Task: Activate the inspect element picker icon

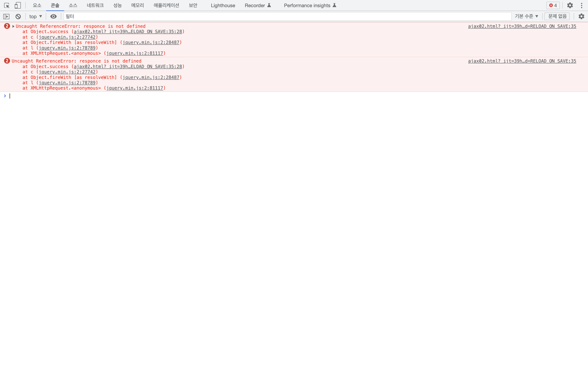Action: tap(7, 5)
